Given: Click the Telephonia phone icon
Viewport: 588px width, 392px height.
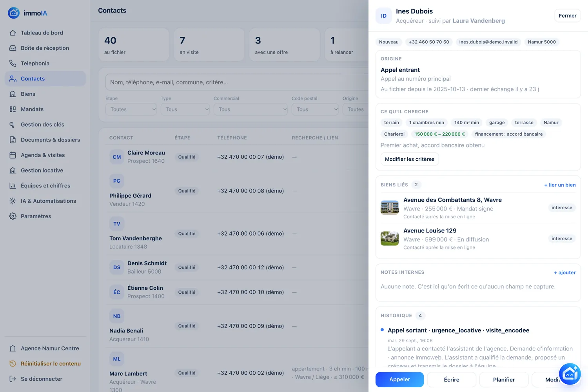Looking at the screenshot, I should click(13, 64).
